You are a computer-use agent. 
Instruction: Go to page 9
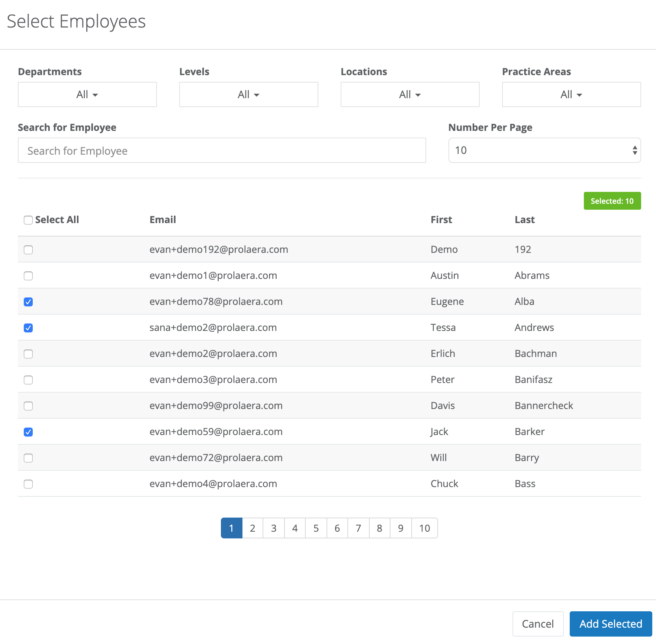(x=401, y=528)
